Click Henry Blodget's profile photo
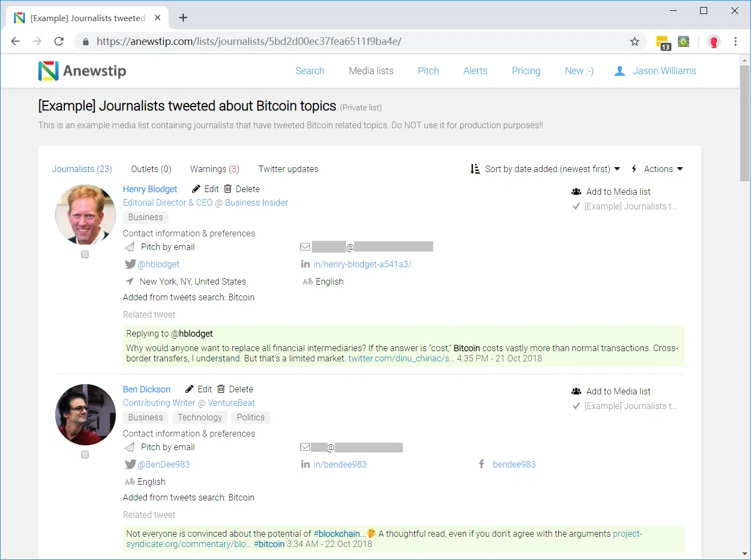The image size is (751, 560). 86,215
